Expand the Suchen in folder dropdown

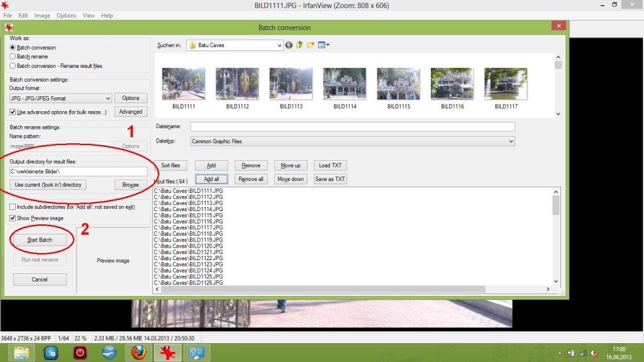point(280,45)
